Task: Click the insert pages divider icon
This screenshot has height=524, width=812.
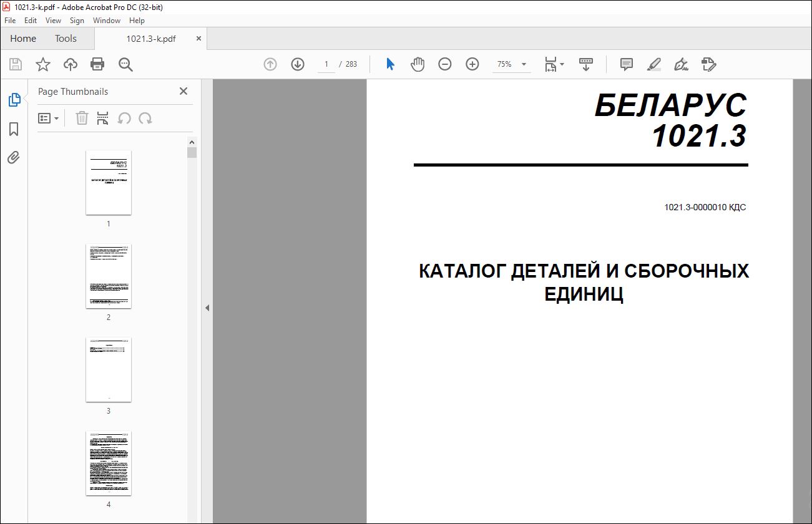Action: tap(103, 118)
